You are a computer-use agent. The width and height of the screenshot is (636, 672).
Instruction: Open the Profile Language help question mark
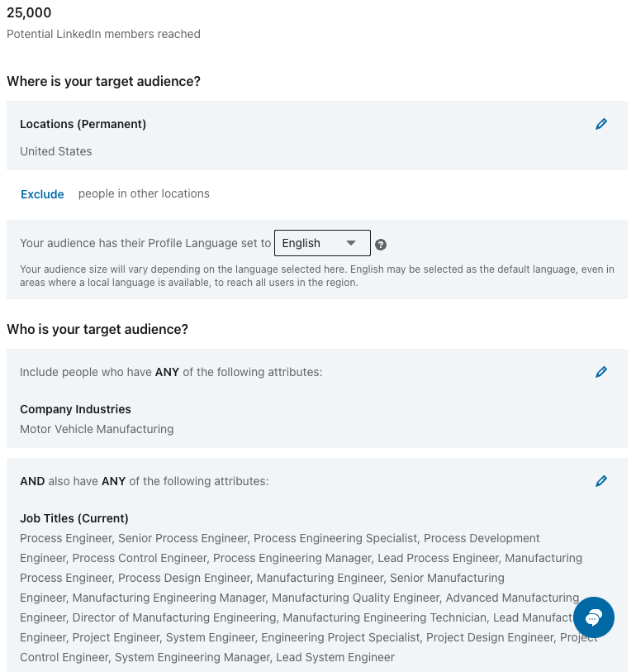(381, 245)
